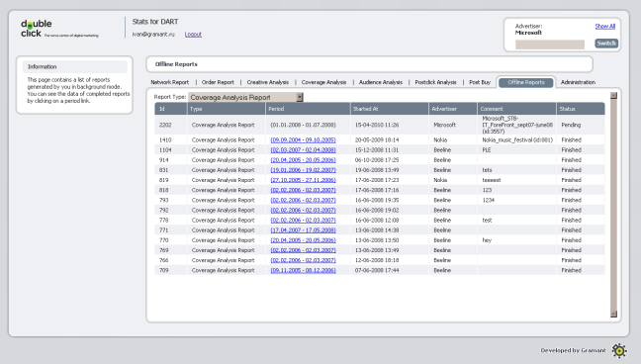Open period link for report 769
This screenshot has height=364, width=641.
click(x=303, y=250)
